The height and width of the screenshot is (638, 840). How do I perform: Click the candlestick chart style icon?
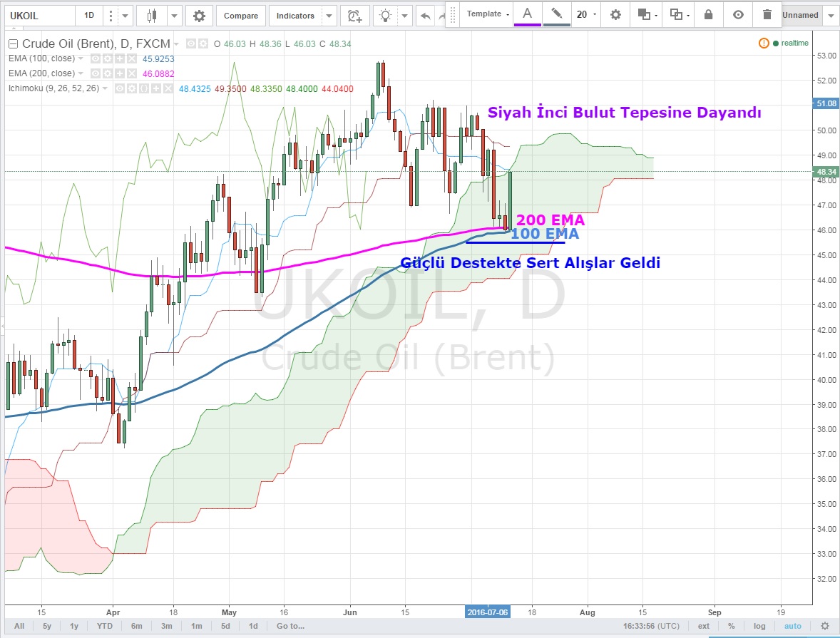(x=151, y=15)
